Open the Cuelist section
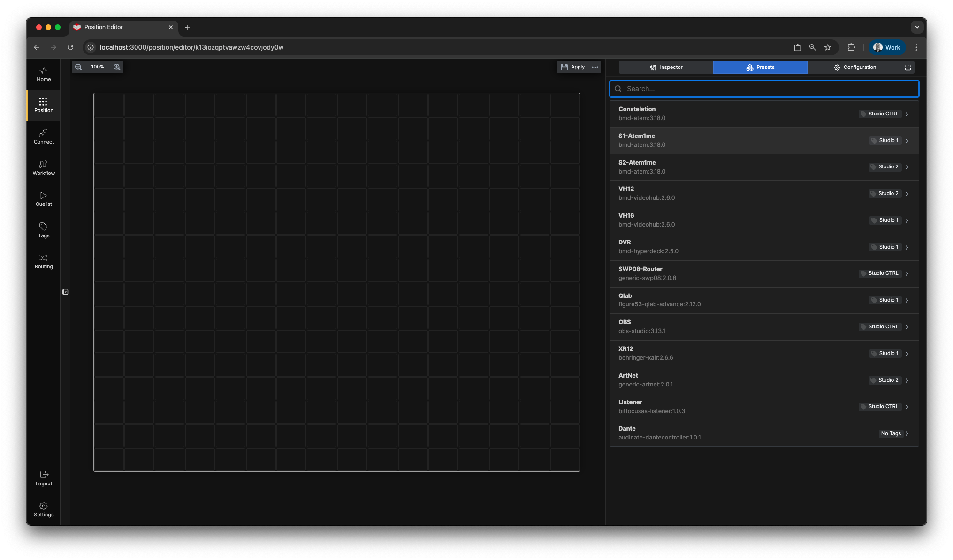 [x=44, y=199]
